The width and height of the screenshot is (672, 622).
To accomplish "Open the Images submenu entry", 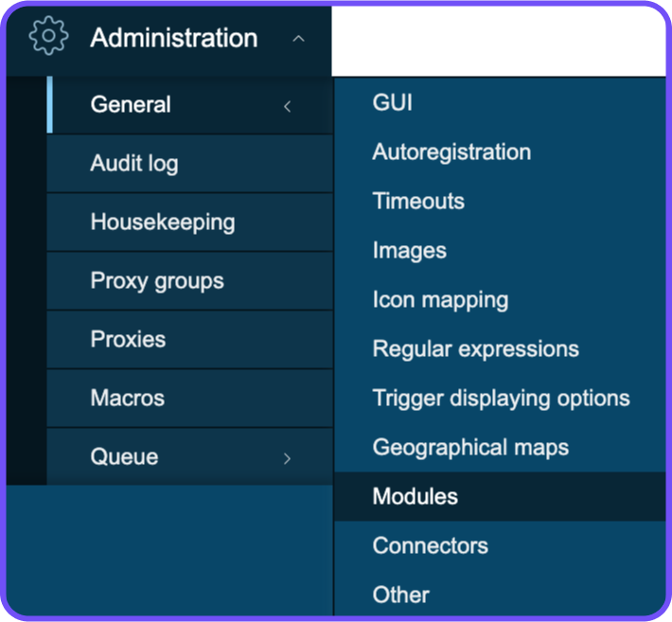I will pos(500,250).
